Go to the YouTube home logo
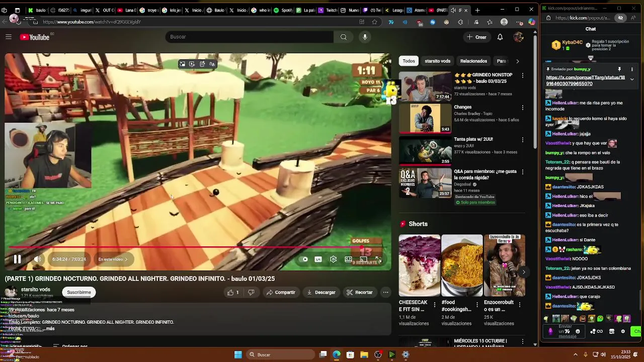644x362 pixels. pyautogui.click(x=35, y=37)
